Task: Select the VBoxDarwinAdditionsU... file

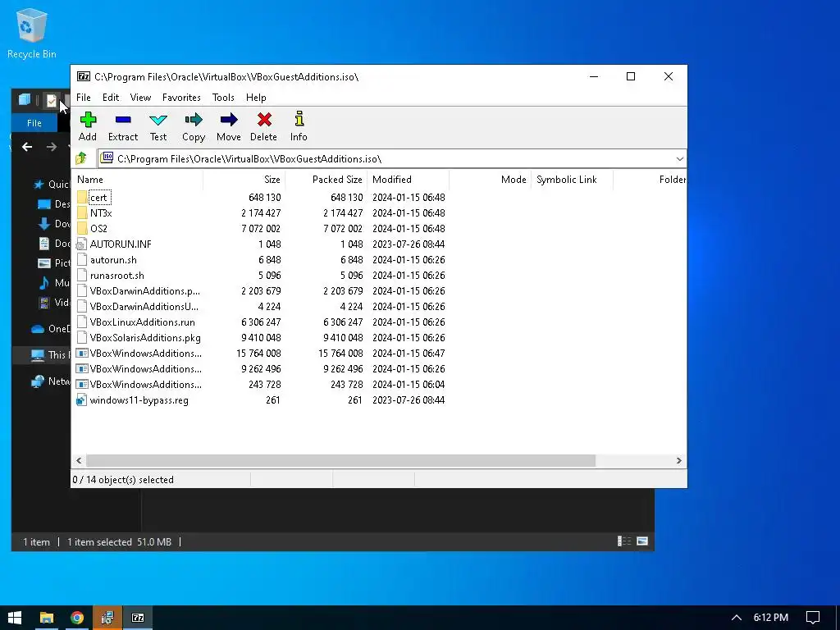Action: click(x=144, y=307)
